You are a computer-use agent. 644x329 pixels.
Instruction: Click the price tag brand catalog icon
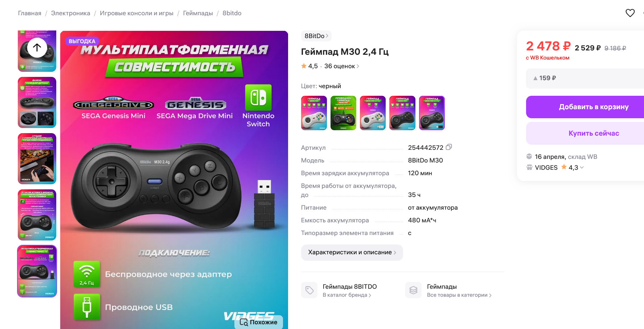click(309, 290)
